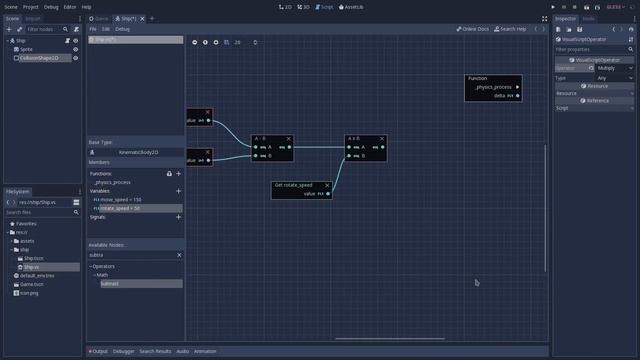Collapse the Ship node in scene tree
The image size is (640, 360).
(x=7, y=41)
